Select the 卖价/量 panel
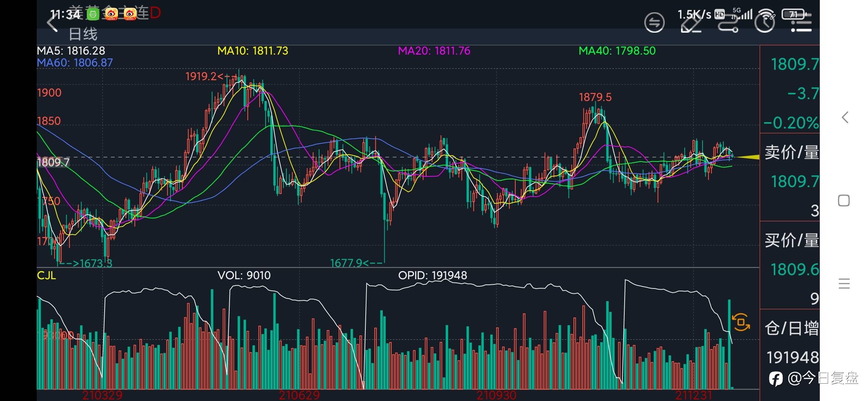The height and width of the screenshot is (401, 868). coord(791,153)
